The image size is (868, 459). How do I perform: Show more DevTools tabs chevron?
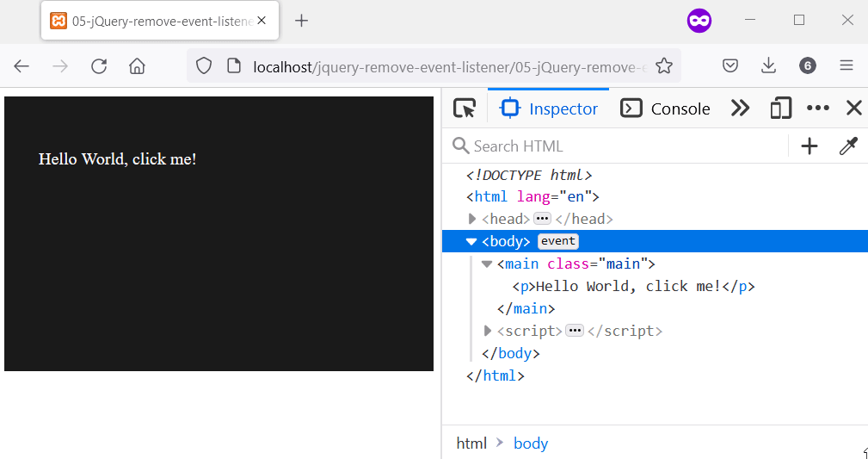point(740,109)
